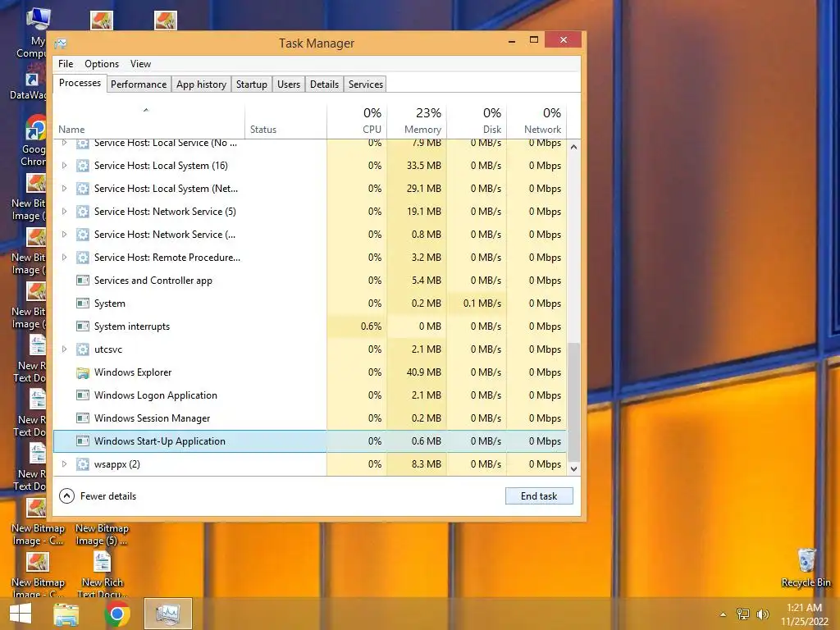Viewport: 840px width, 630px height.
Task: Select the Recycle Bin desktop icon
Action: [x=806, y=568]
